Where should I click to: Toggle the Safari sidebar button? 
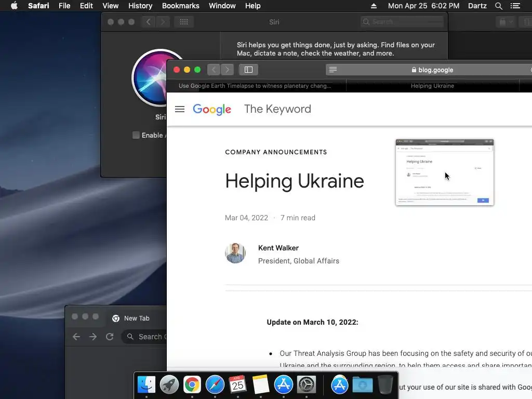248,70
